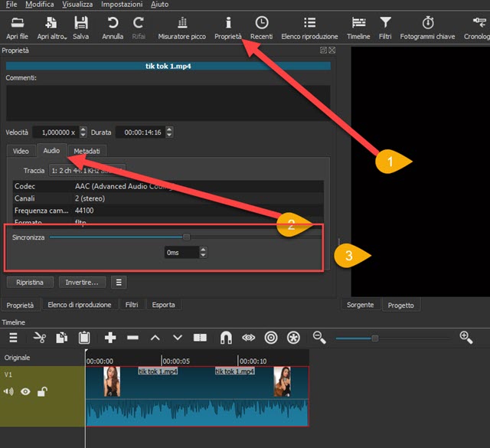Viewport: 490px width, 448px height.
Task: Switch player to Sorgente tab
Action: click(x=361, y=305)
